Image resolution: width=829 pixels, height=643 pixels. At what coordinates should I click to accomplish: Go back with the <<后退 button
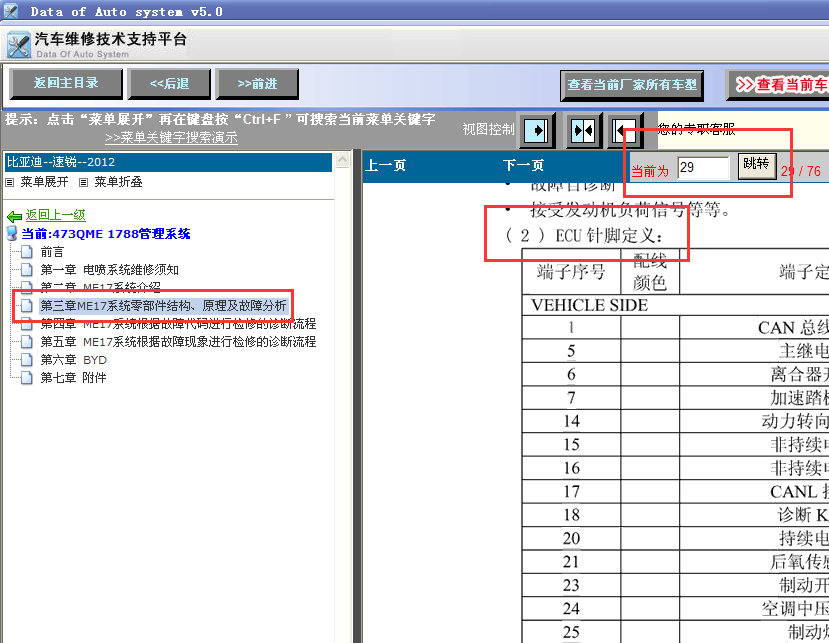(x=169, y=84)
